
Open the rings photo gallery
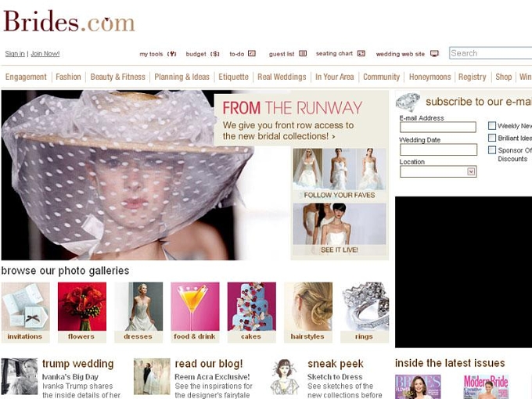[365, 312]
